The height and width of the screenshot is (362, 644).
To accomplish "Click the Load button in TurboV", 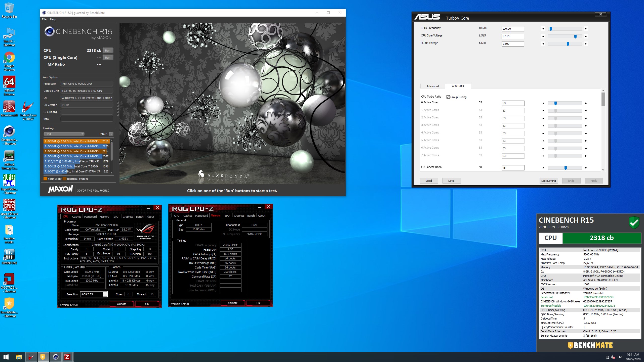I will pos(429,181).
